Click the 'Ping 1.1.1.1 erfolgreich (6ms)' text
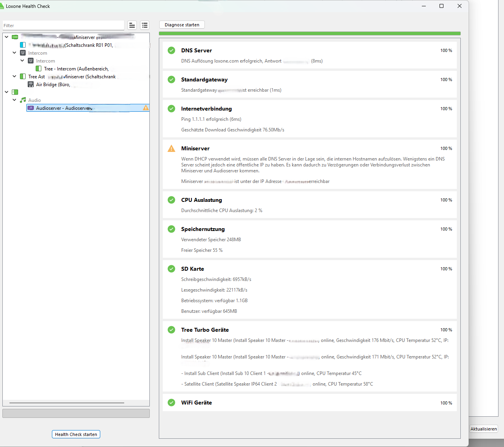The image size is (504, 447). click(211, 119)
